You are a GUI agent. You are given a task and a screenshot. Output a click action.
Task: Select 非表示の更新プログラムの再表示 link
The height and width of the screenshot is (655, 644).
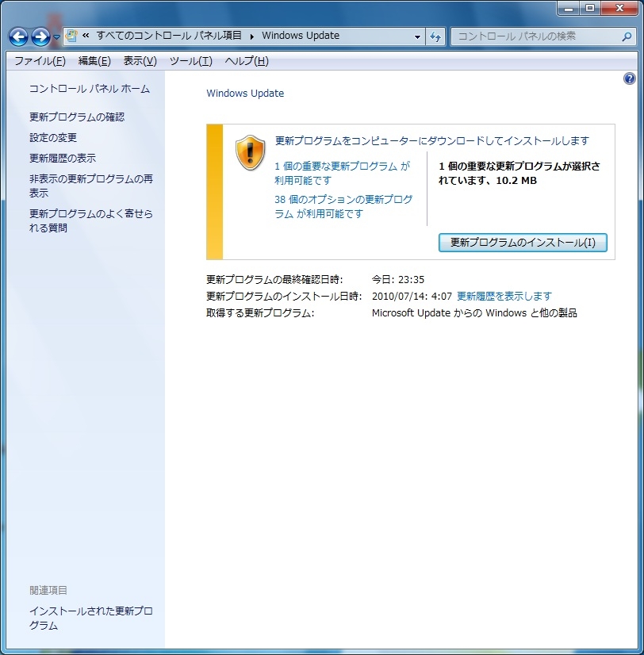91,186
